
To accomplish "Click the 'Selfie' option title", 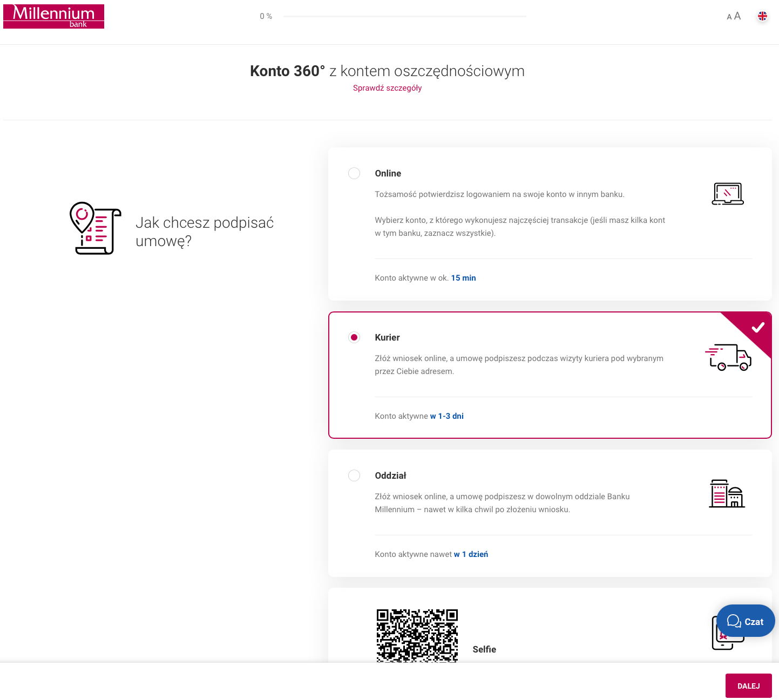I will (x=484, y=649).
